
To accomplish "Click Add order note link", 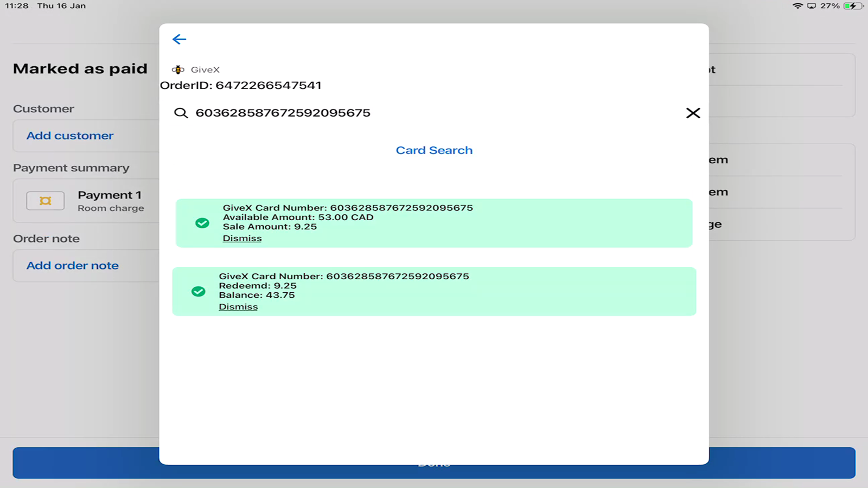I will [x=73, y=266].
